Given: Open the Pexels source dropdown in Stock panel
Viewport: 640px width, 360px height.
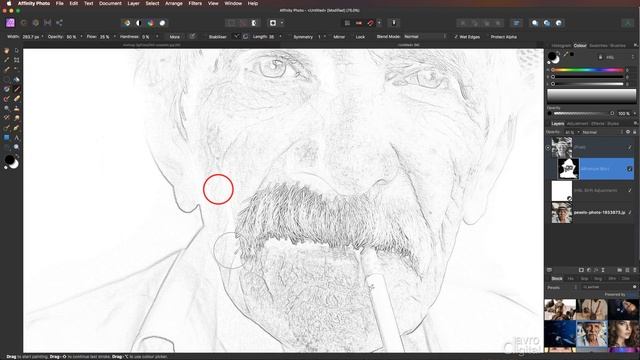Looking at the screenshot, I should click(x=562, y=287).
